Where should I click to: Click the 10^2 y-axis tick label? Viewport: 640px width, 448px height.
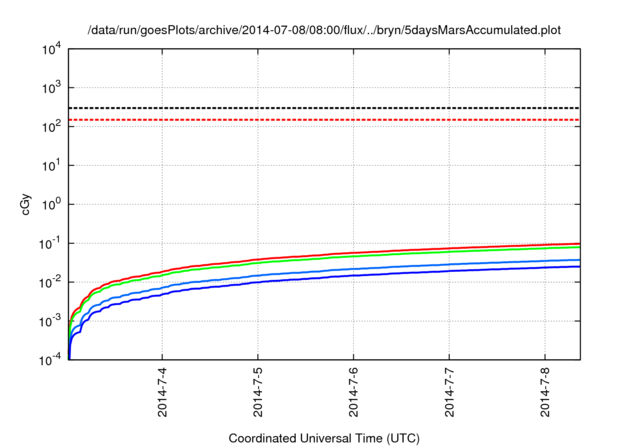coord(52,126)
